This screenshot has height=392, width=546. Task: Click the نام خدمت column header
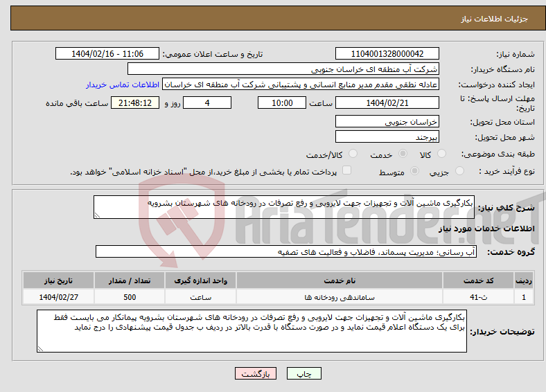coord(340,280)
